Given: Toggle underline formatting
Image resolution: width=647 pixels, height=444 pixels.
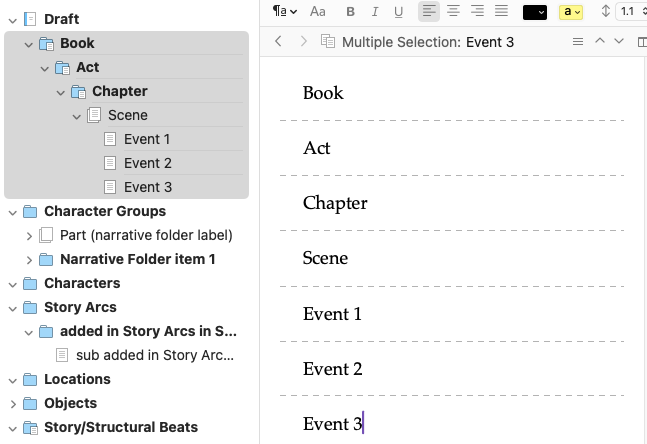Looking at the screenshot, I should tap(399, 12).
